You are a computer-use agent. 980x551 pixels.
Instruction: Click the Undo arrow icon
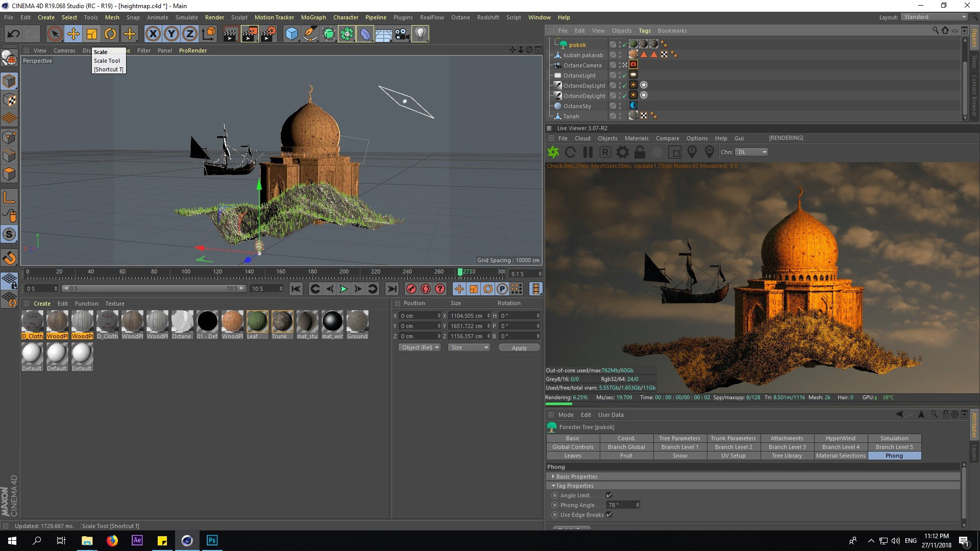point(14,34)
